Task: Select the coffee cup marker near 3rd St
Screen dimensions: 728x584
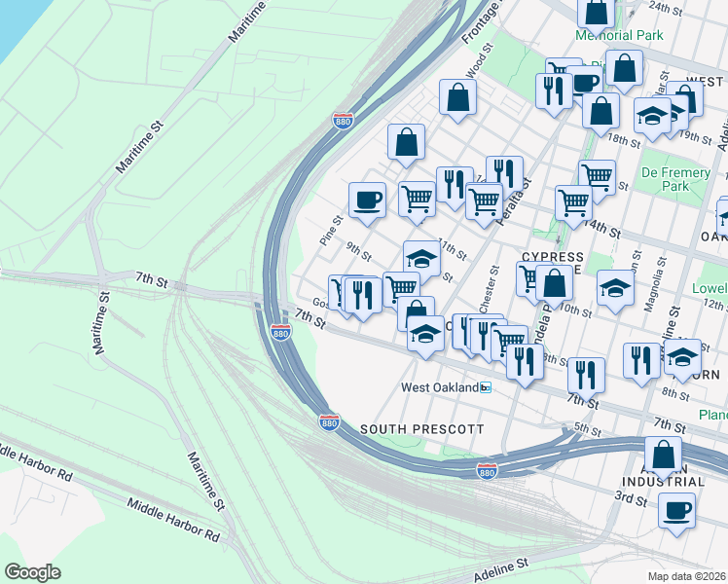Action: (677, 514)
